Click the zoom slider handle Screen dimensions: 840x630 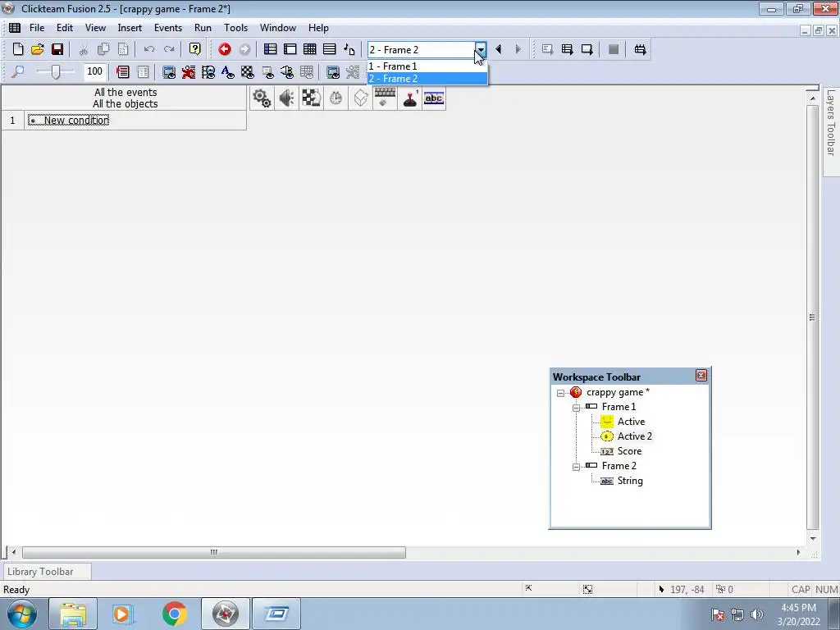[x=55, y=71]
